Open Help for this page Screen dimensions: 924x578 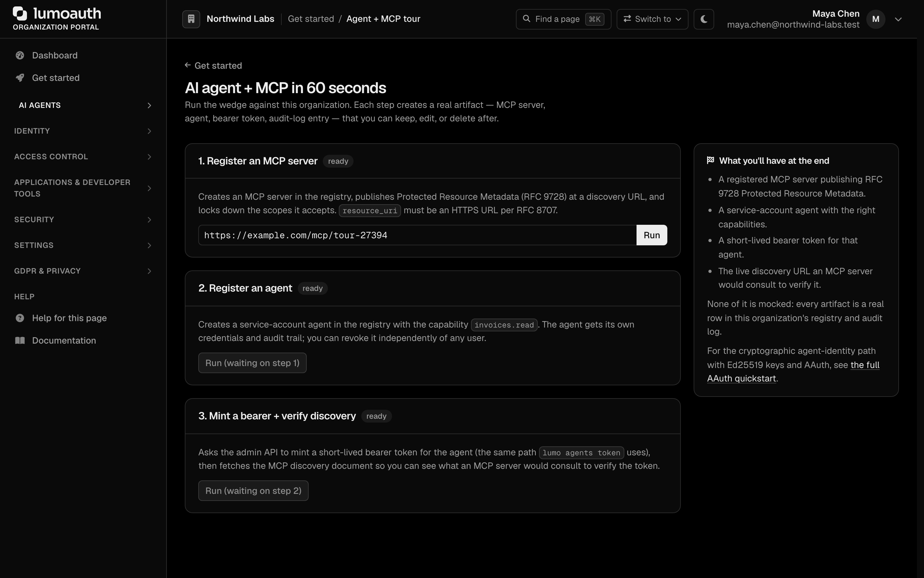click(82, 318)
